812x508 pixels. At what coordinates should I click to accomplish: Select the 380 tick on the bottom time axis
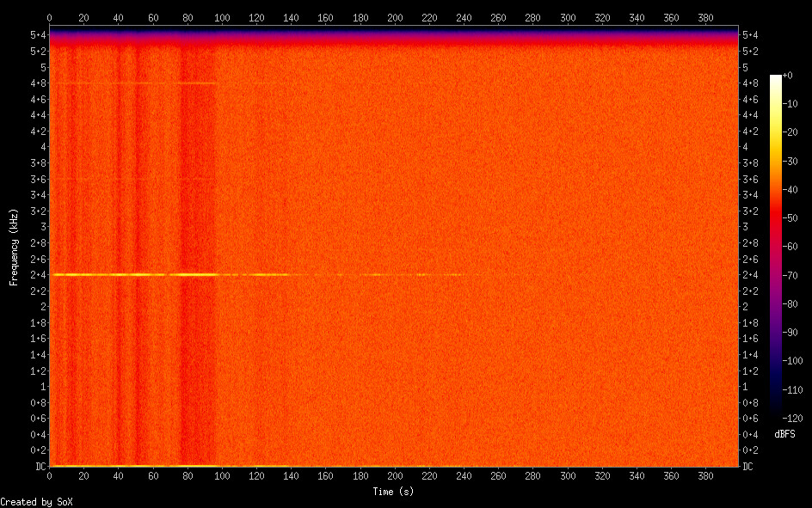pos(705,475)
